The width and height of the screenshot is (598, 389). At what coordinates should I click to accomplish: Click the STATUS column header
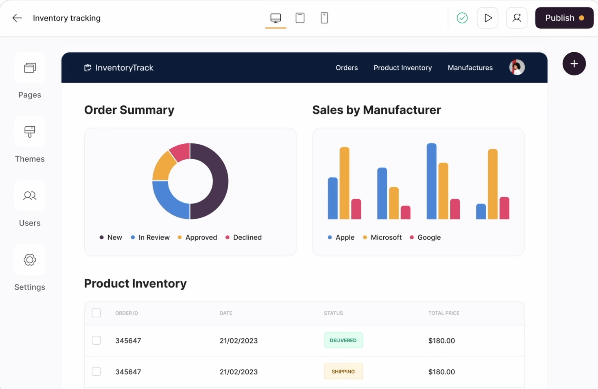pyautogui.click(x=333, y=313)
